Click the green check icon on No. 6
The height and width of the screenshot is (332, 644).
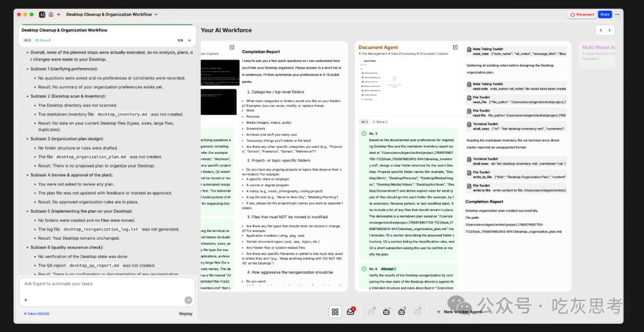point(364,268)
